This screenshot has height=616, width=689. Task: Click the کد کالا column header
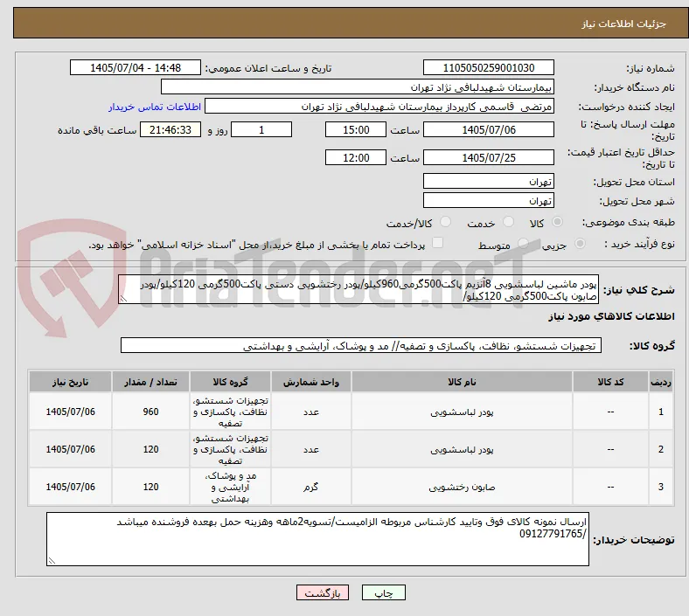pos(610,382)
